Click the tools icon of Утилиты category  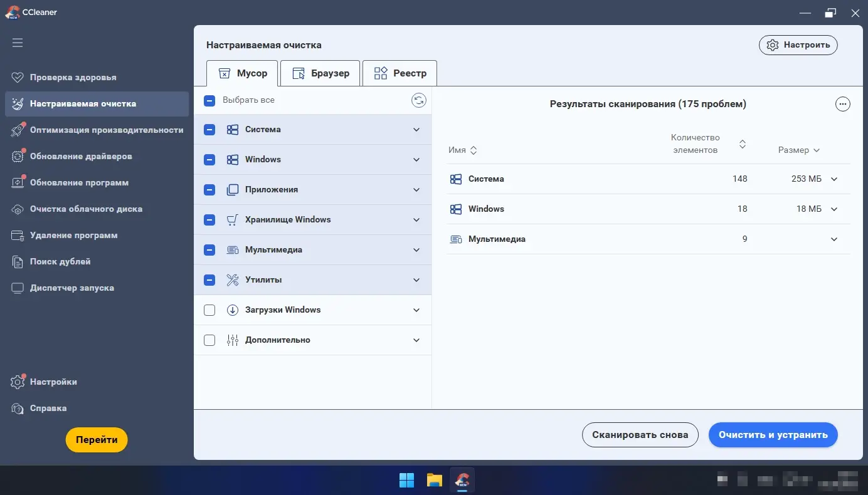(x=233, y=280)
